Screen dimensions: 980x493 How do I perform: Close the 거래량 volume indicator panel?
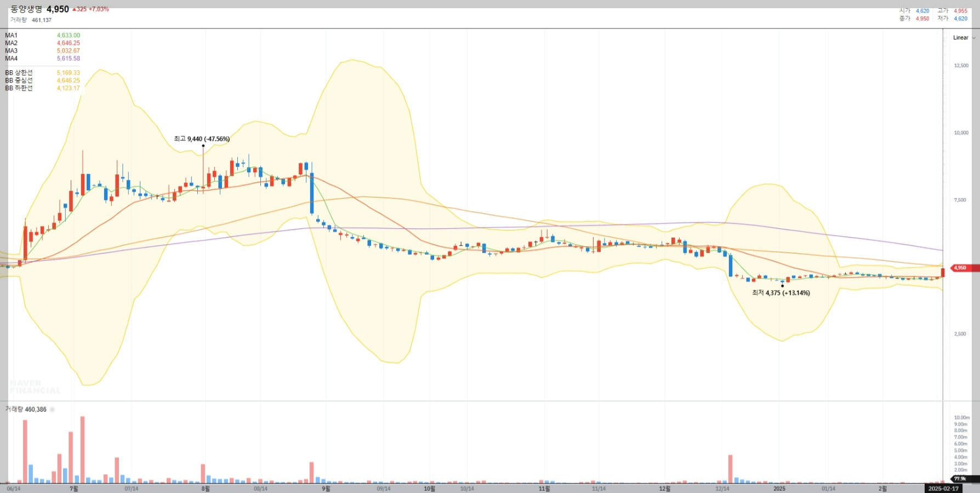click(x=53, y=410)
